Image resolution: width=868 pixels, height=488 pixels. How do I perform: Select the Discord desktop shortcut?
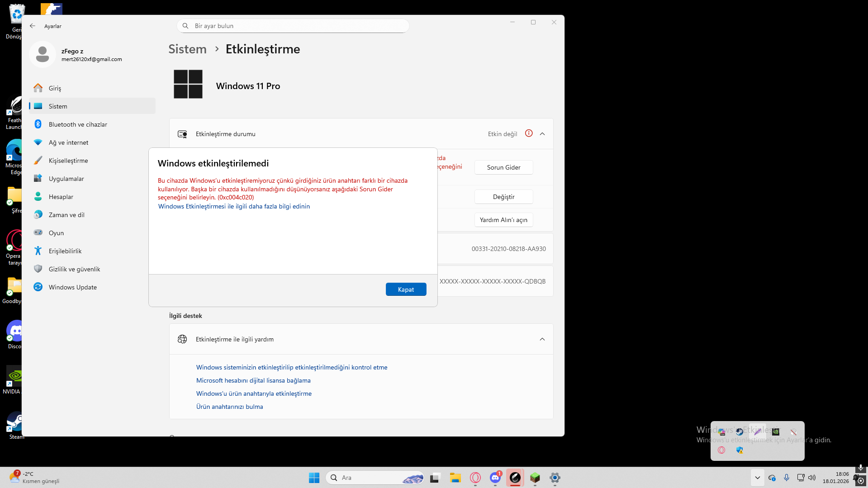click(14, 335)
